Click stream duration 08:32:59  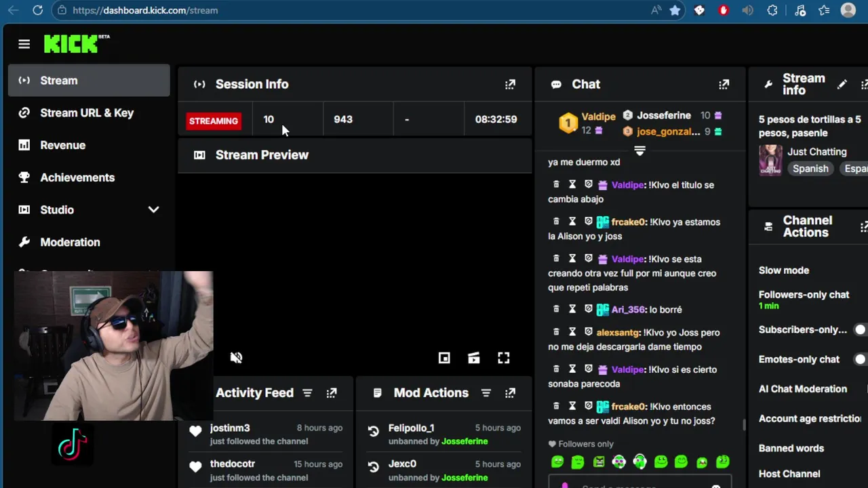(x=496, y=119)
